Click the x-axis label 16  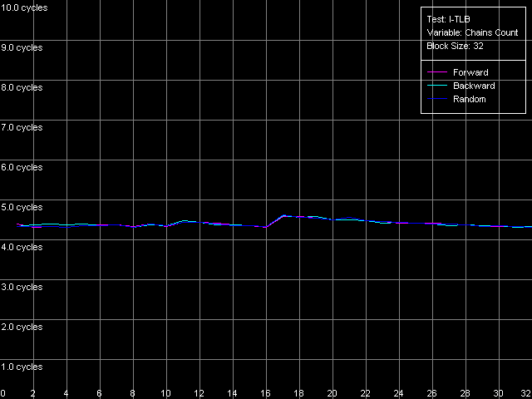tap(266, 393)
